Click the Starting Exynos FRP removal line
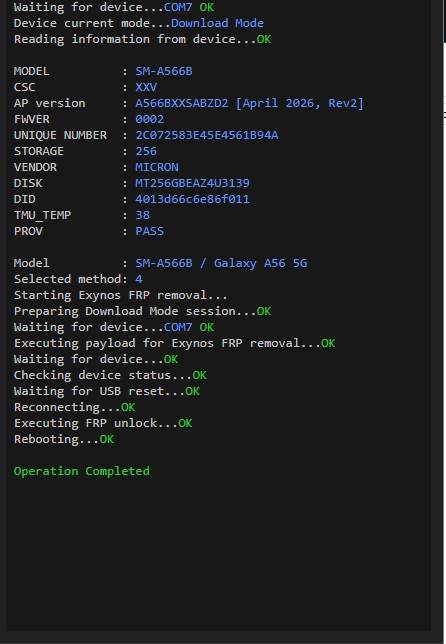 [x=121, y=295]
